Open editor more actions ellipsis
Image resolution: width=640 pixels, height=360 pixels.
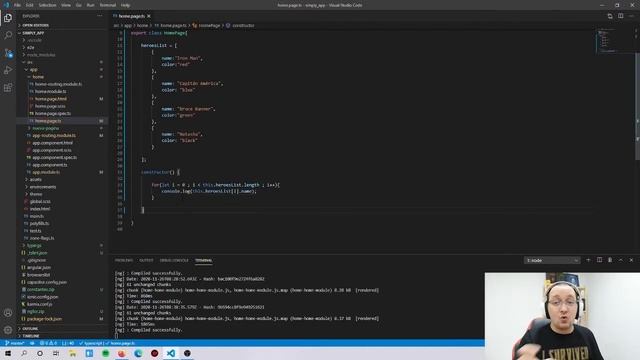631,16
